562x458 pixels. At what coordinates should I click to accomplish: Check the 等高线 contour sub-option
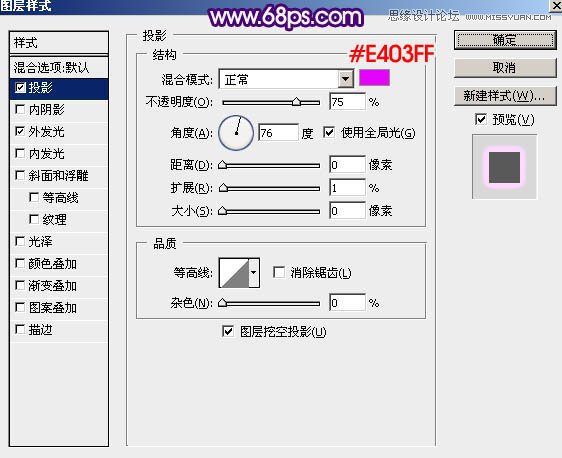click(34, 197)
